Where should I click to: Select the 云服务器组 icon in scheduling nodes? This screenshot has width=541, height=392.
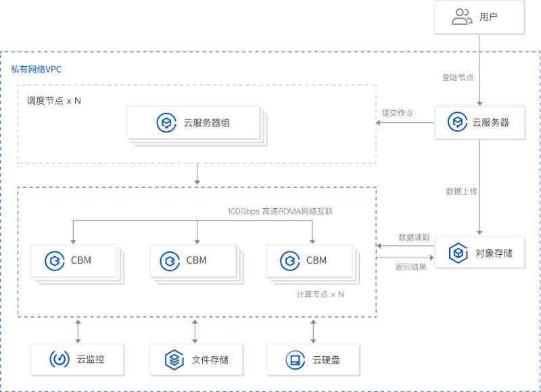[166, 122]
